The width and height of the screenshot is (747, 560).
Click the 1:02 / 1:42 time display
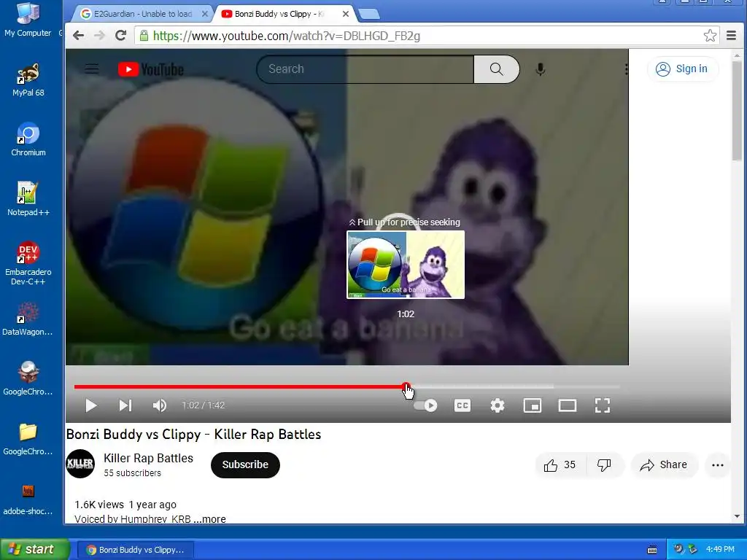[203, 405]
